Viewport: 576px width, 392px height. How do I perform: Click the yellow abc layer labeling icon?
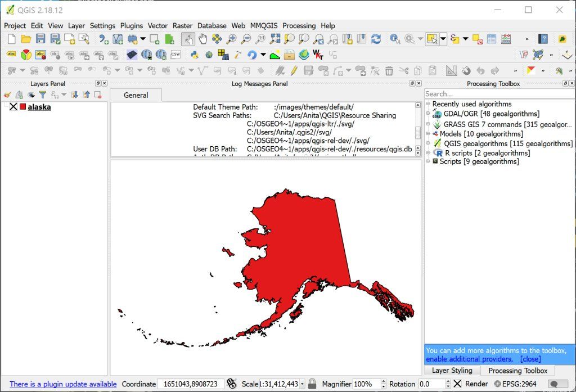pos(11,55)
